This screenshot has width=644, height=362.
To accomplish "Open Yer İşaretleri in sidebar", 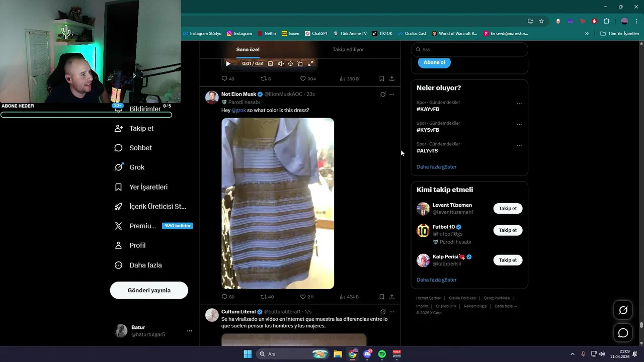I will 141,187.
